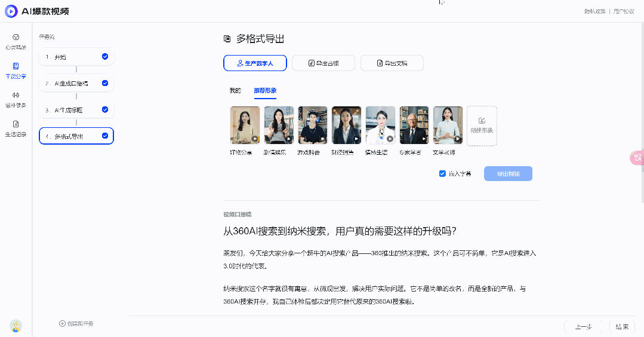Open the 用户协议 link
644x337 pixels.
tap(624, 11)
